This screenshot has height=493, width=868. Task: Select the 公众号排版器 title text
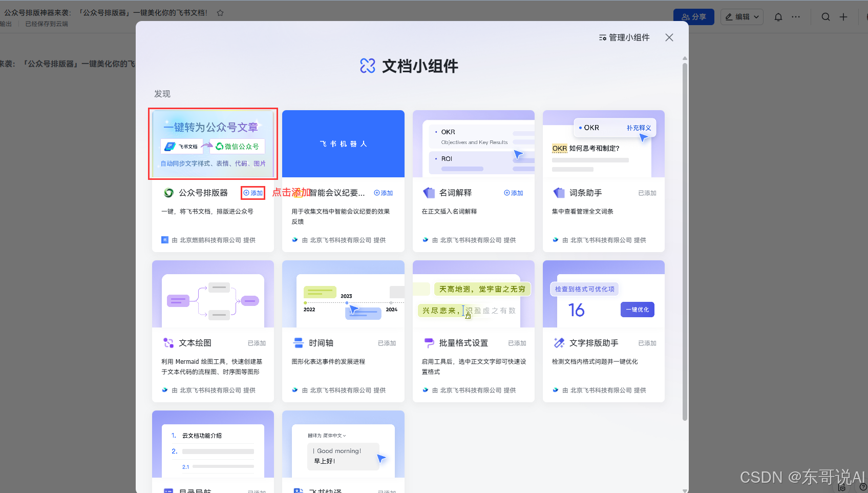[203, 193]
